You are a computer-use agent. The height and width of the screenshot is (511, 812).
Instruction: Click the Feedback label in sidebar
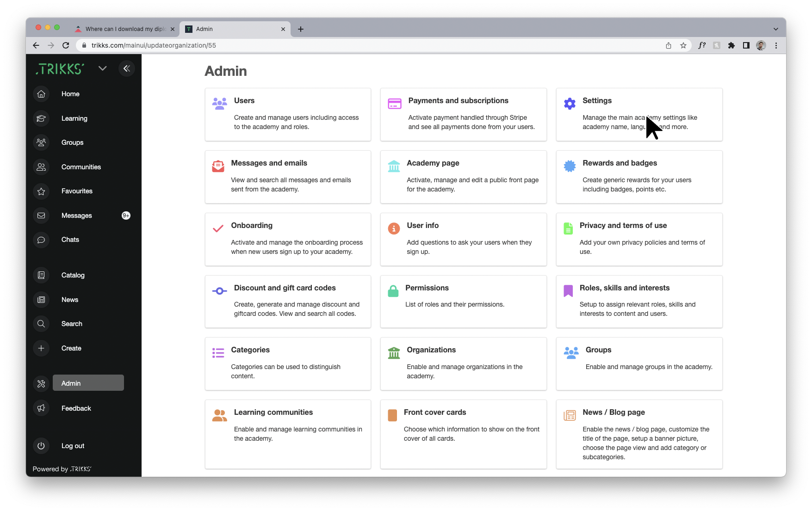(76, 408)
